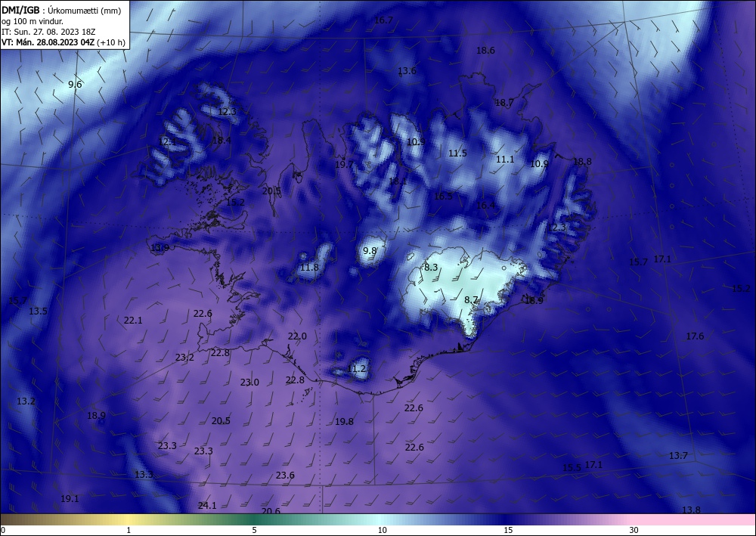756x536 pixels.
Task: Click the 11.5 value in north Iceland
Action: tap(457, 153)
